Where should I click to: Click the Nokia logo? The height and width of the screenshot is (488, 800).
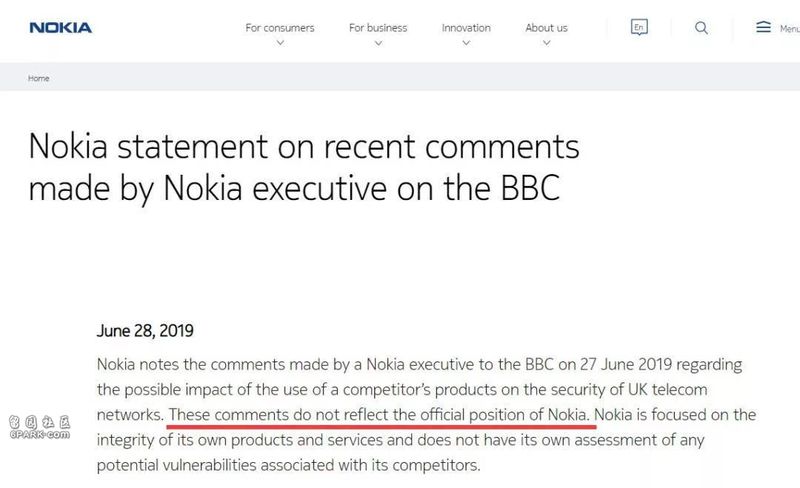click(x=61, y=28)
